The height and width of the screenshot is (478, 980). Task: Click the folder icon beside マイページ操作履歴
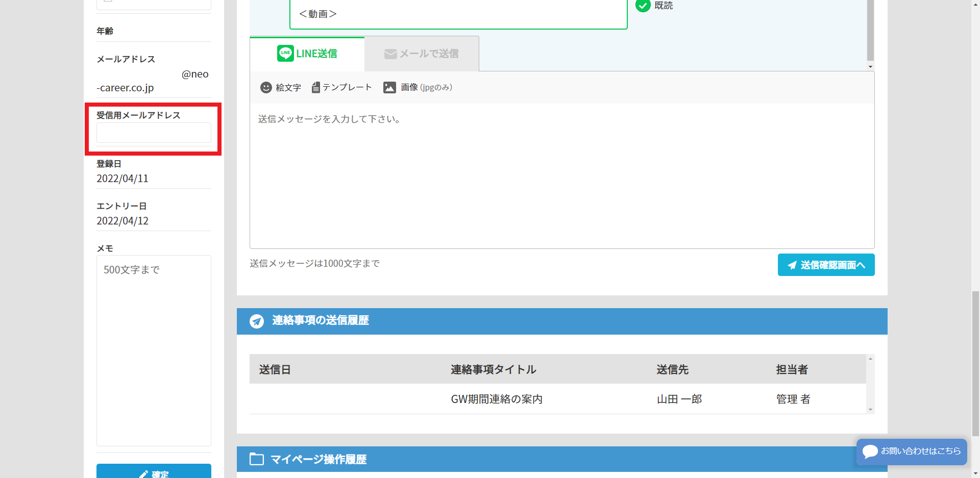click(257, 459)
